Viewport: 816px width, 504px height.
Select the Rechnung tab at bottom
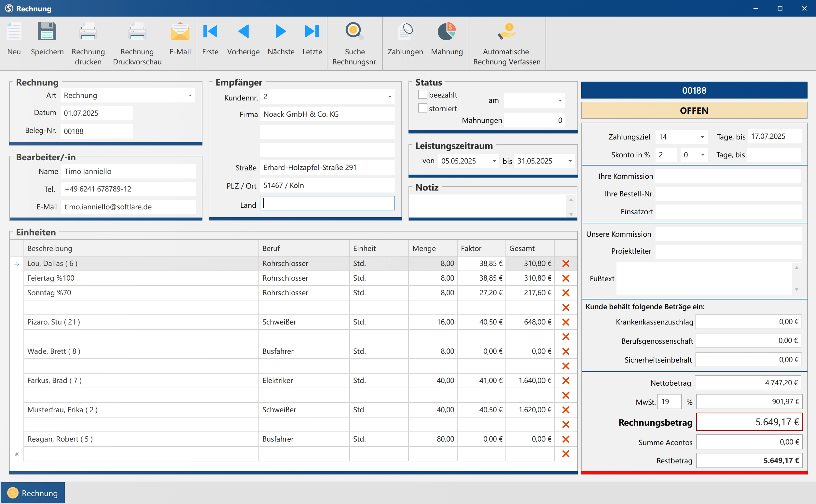(x=33, y=493)
